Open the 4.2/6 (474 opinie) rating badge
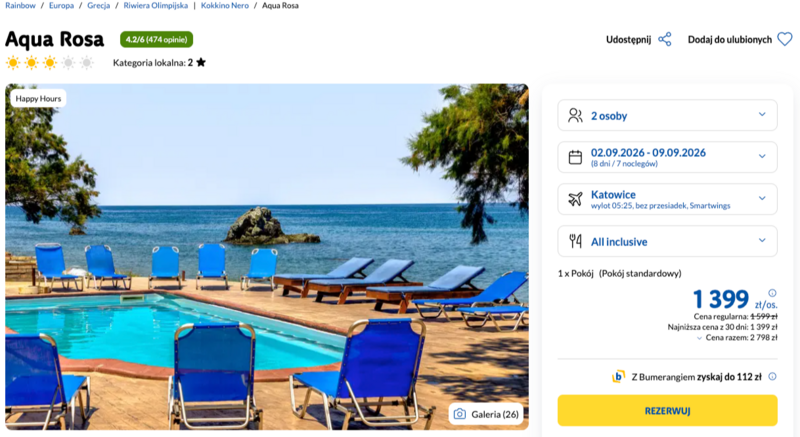 coord(156,39)
